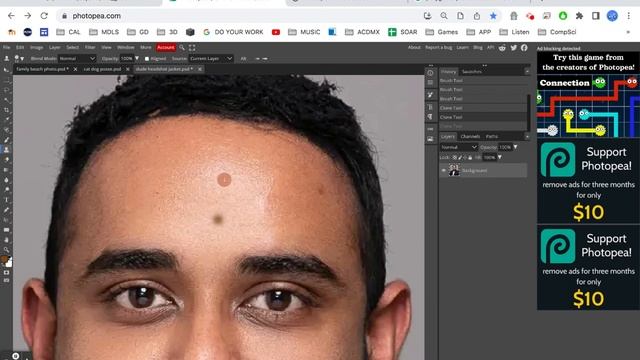Open Photopea's Twitter page

click(513, 48)
